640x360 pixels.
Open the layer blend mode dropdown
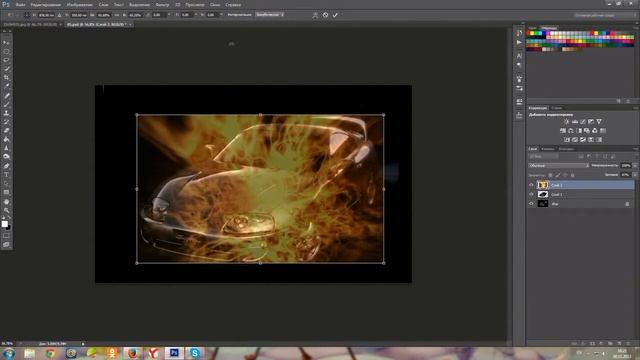tap(558, 166)
